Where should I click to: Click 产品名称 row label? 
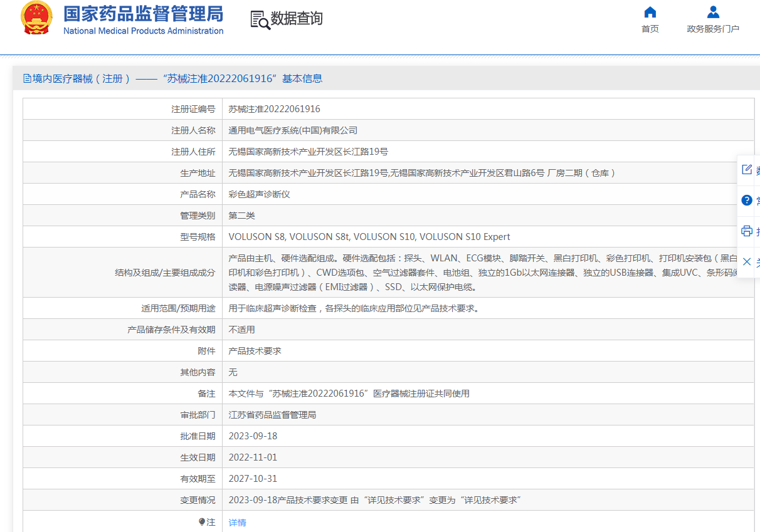198,194
